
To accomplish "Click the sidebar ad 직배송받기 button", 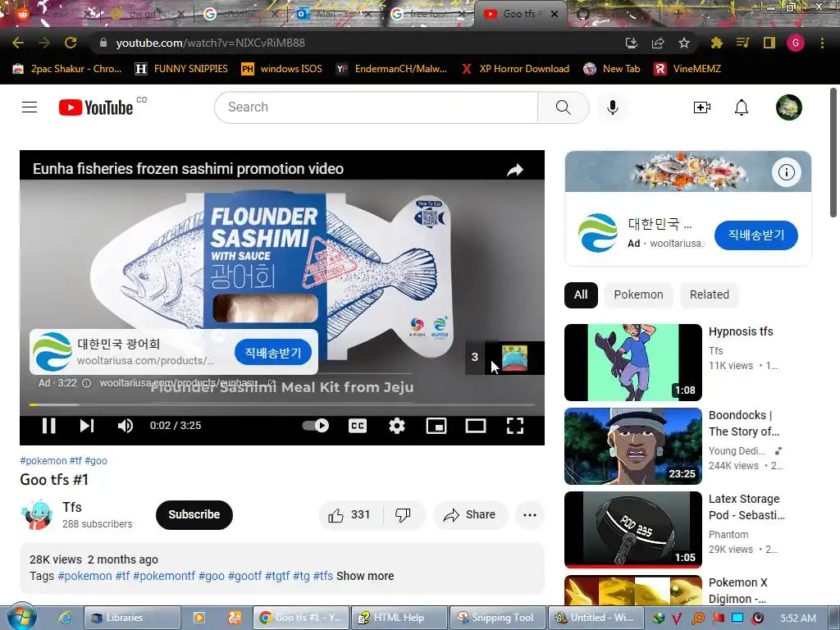I will [x=756, y=235].
